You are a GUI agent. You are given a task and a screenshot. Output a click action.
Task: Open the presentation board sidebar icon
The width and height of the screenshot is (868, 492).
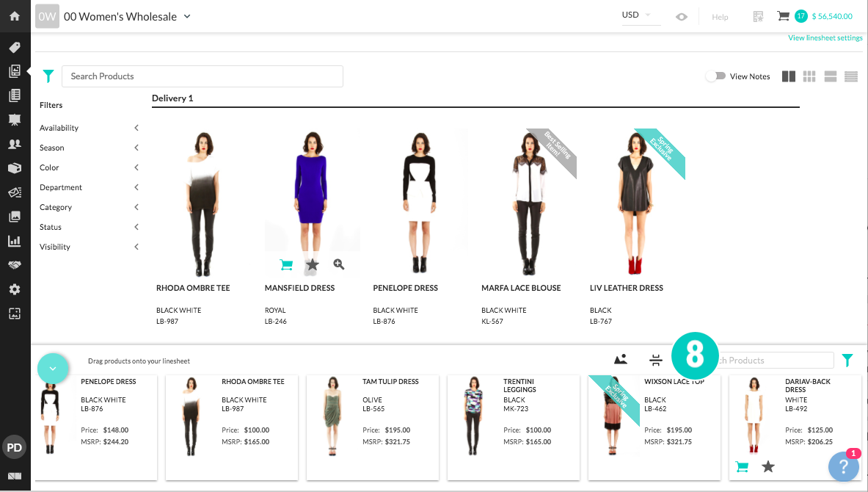pos(15,119)
